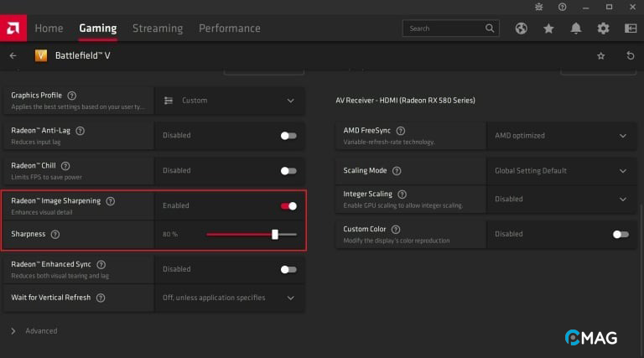Show help for Sharpness
Image resolution: width=644 pixels, height=358 pixels.
(55, 235)
